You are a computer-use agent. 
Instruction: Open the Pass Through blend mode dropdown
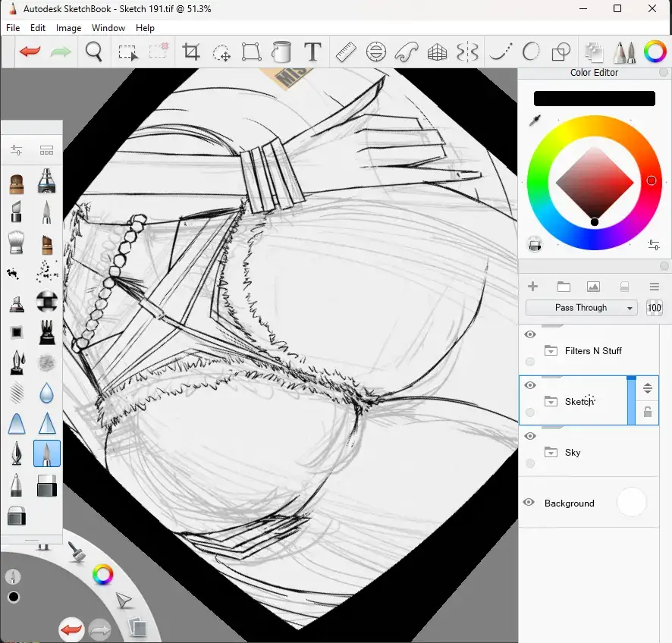[582, 308]
